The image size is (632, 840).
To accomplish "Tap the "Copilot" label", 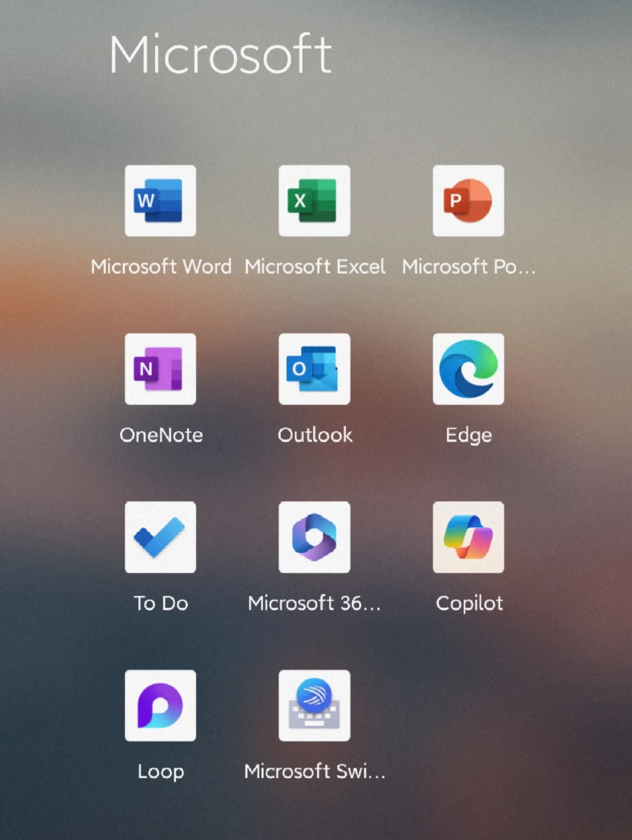I will [469, 604].
